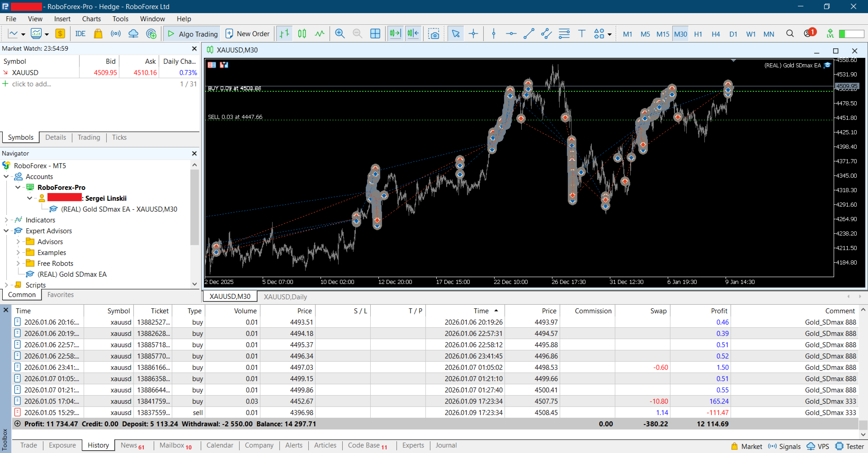Expand the Indicators tree node
Image resolution: width=868 pixels, height=453 pixels.
(x=6, y=220)
